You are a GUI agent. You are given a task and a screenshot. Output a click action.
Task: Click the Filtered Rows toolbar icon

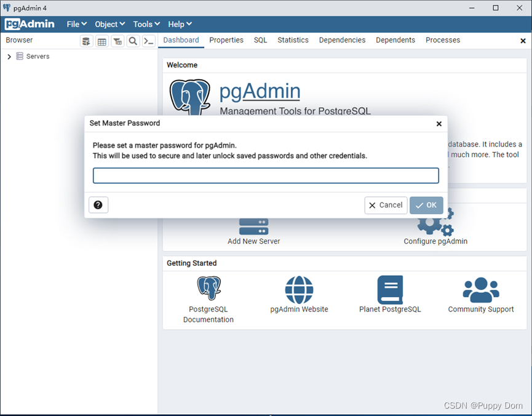point(117,41)
